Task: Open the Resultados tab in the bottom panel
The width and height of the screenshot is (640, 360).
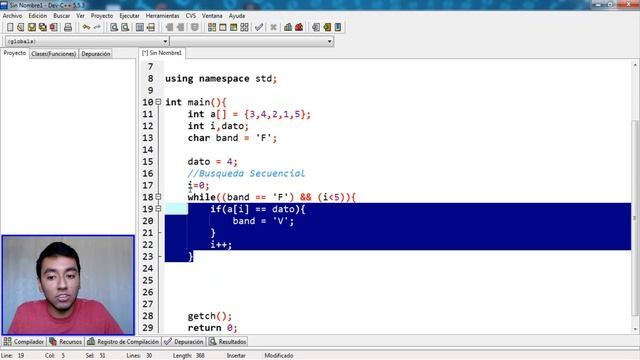Action: [x=228, y=342]
